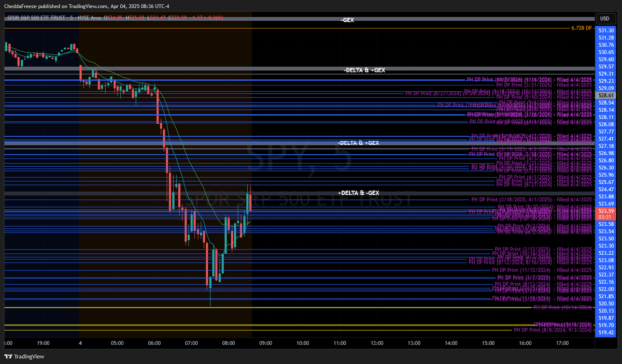Click the TradingView logo icon
The image size is (622, 364).
[8, 356]
